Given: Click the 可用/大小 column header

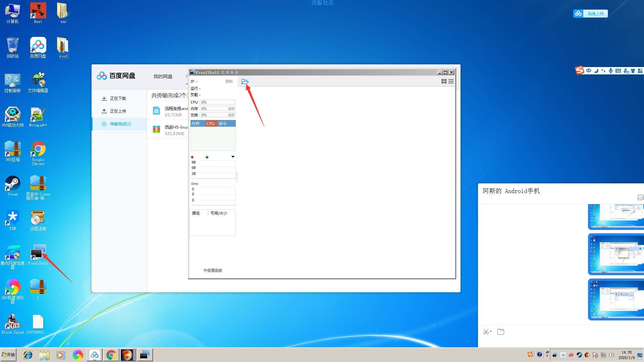Looking at the screenshot, I should [219, 213].
